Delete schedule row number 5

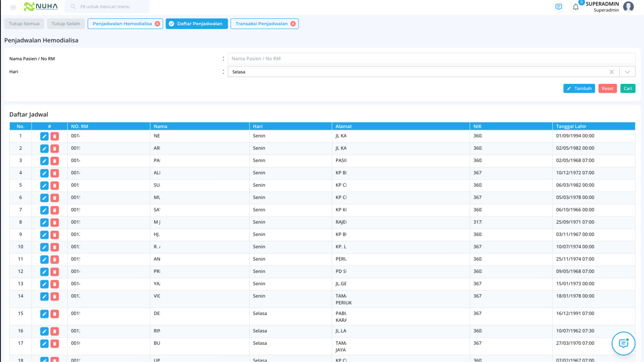[x=55, y=185]
